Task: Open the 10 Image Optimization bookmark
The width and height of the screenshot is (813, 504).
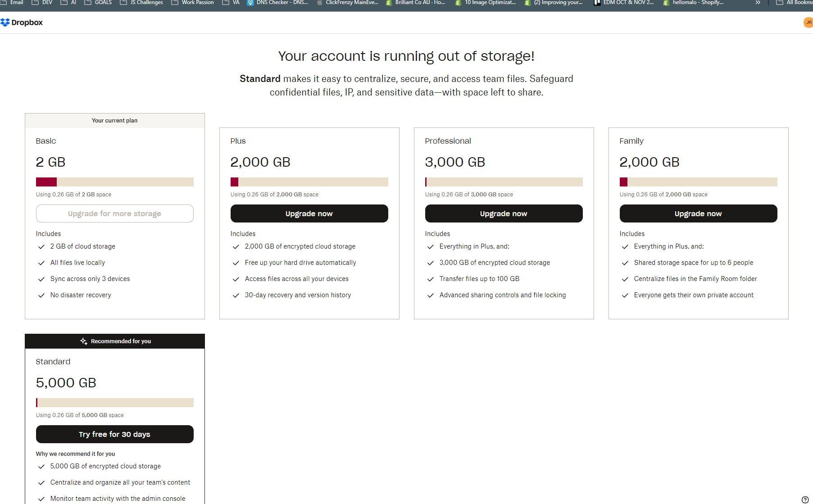Action: tap(486, 3)
